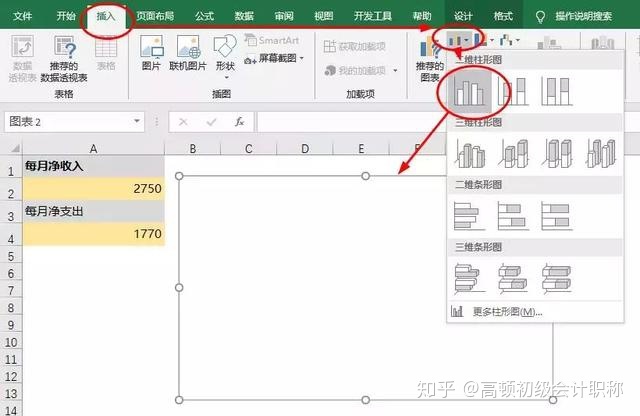
Task: Switch to the chart 格式 tab
Action: [x=503, y=16]
